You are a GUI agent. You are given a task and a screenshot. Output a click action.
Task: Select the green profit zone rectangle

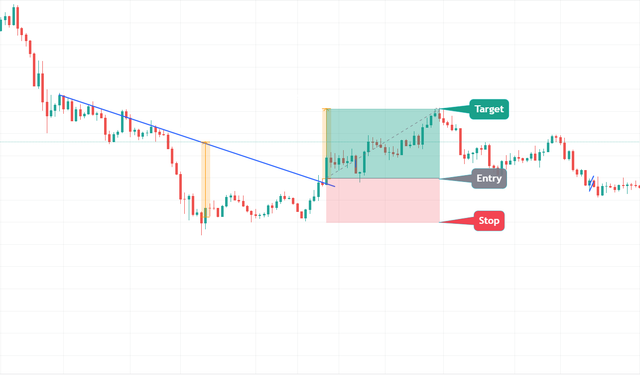(x=383, y=144)
